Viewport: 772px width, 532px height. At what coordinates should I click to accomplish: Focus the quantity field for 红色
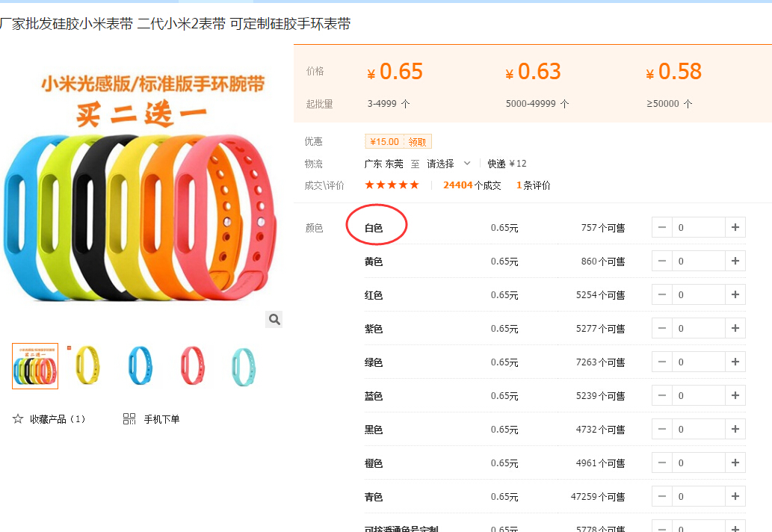tap(699, 294)
